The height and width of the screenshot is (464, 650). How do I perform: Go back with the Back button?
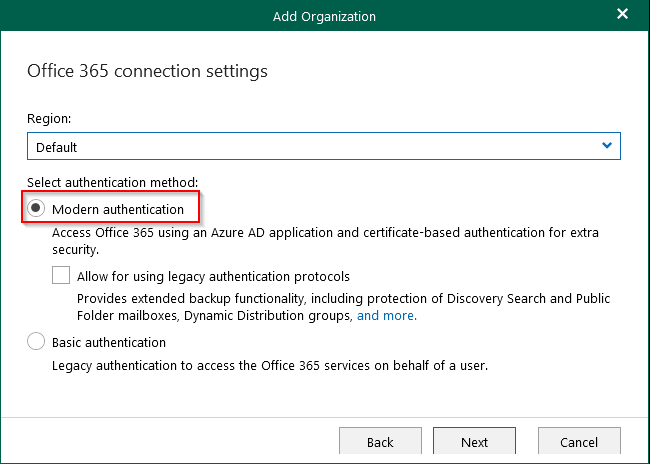pyautogui.click(x=380, y=442)
